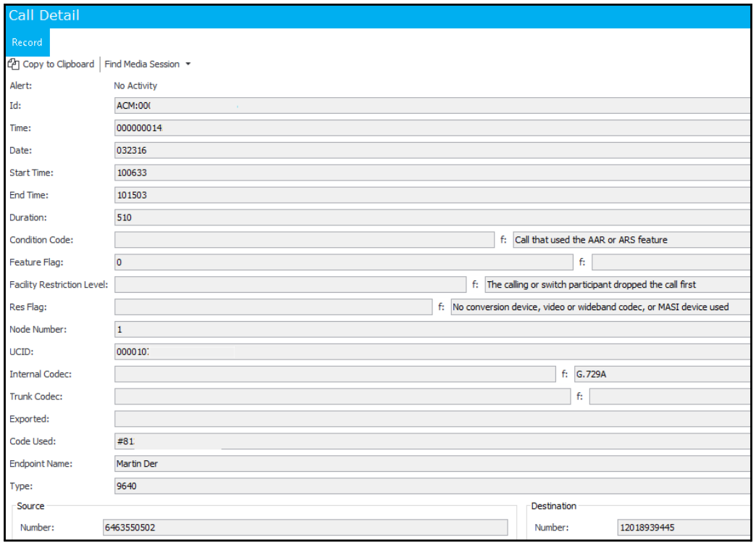Click the Date field 032316
Viewport: 756px width, 545px height.
[x=432, y=151]
